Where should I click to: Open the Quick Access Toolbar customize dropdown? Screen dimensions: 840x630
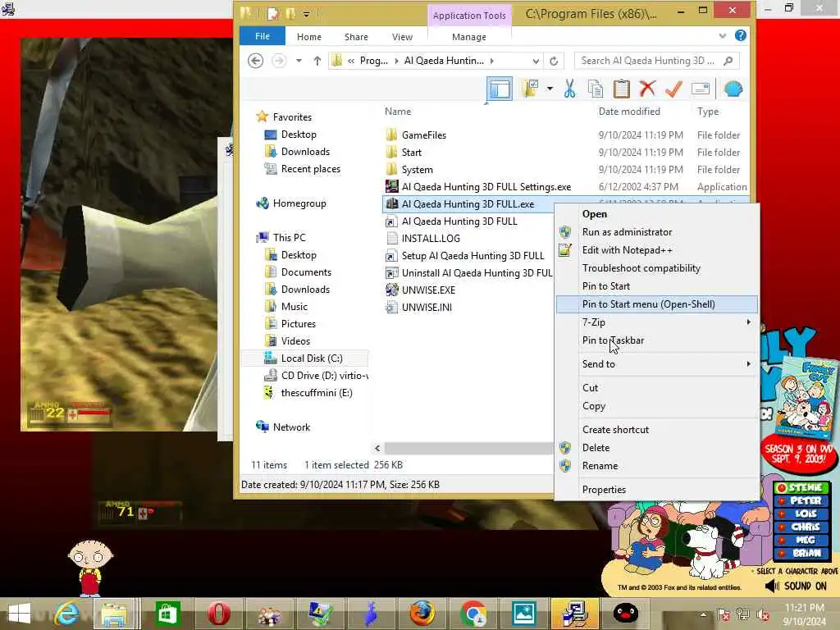(x=306, y=15)
